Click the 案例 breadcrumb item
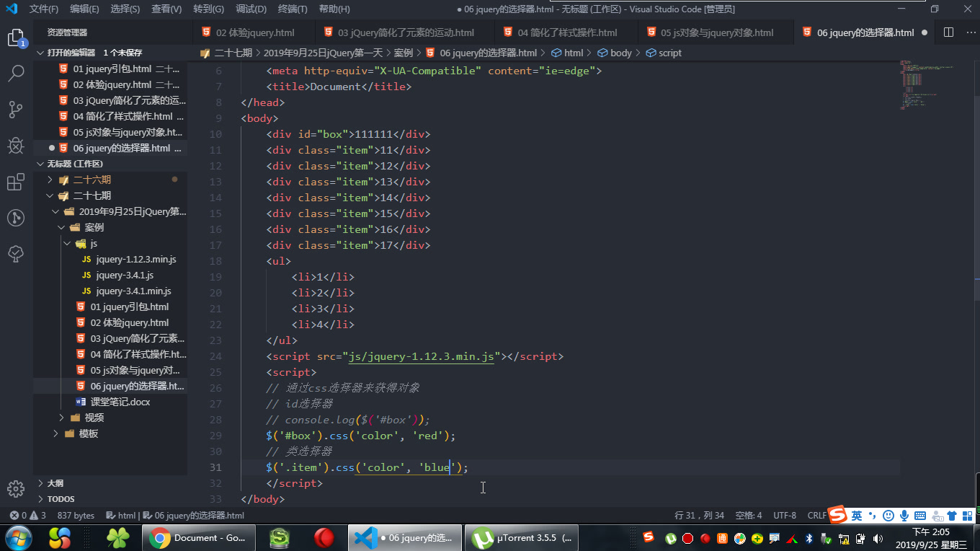 [x=403, y=53]
